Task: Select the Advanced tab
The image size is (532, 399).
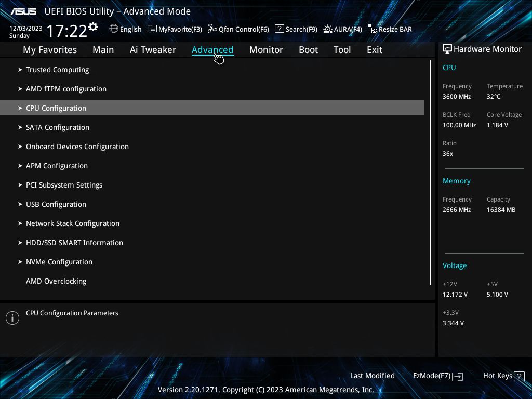Action: pos(212,50)
